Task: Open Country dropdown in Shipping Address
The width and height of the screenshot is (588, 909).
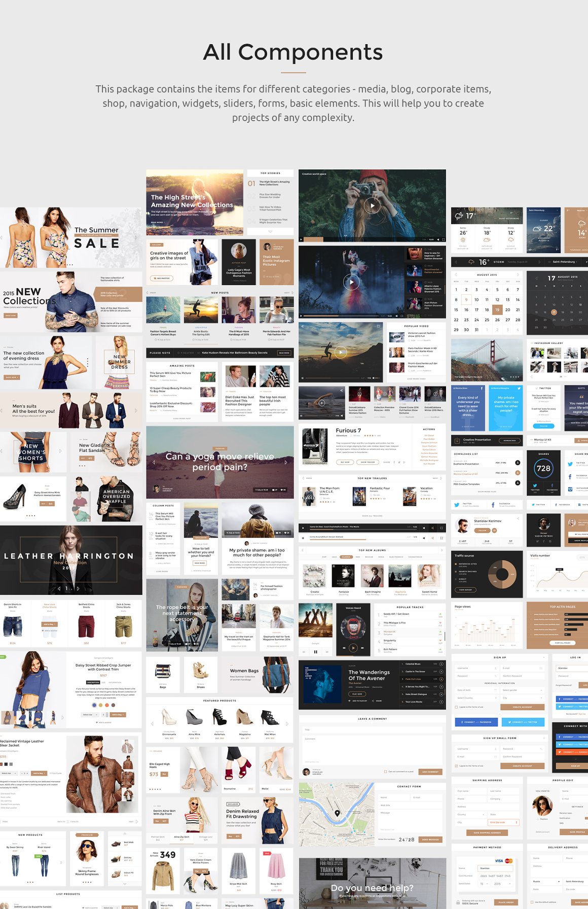Action: [x=471, y=814]
